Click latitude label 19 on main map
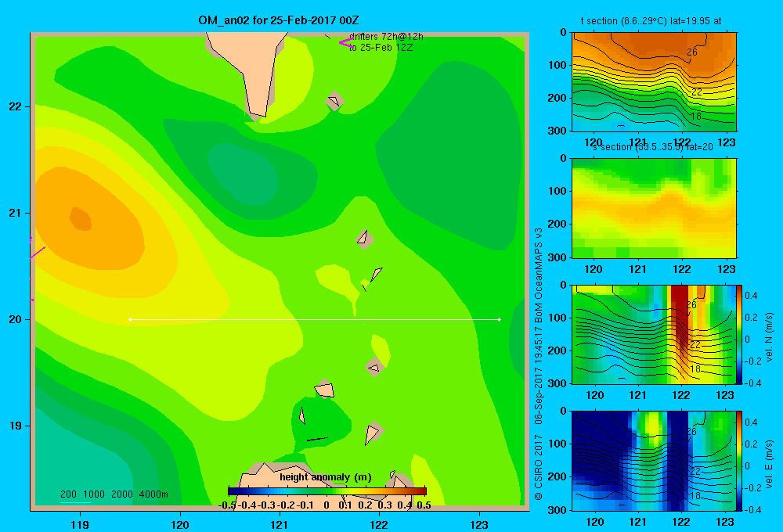This screenshot has height=532, width=783. pyautogui.click(x=16, y=426)
